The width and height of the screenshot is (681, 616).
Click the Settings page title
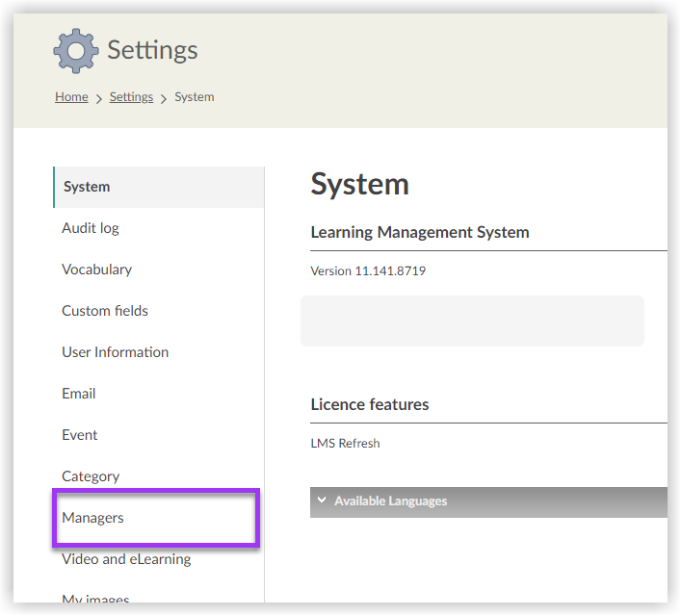[152, 50]
